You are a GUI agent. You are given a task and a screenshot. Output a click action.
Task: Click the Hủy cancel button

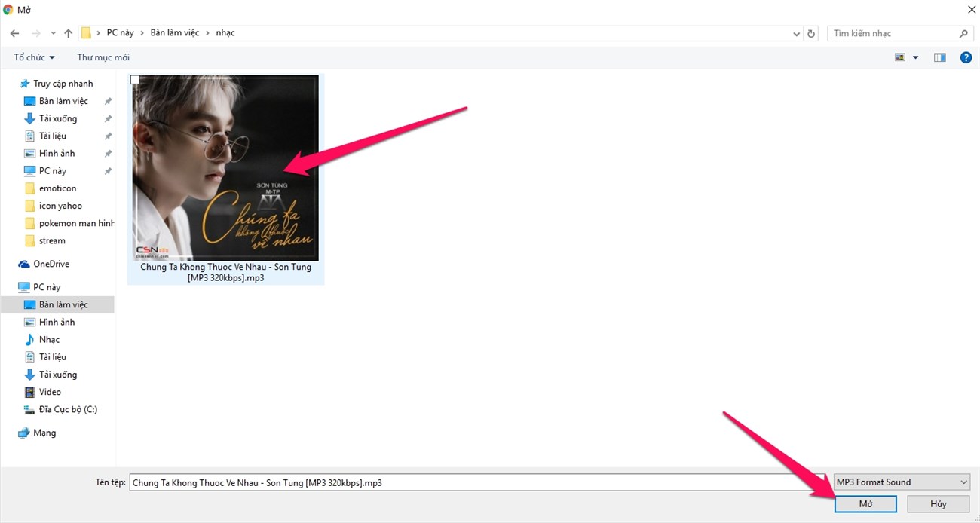[939, 503]
